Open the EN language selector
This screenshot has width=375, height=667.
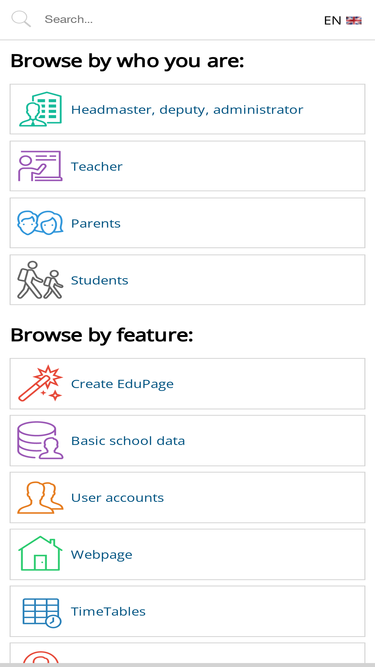[x=343, y=20]
